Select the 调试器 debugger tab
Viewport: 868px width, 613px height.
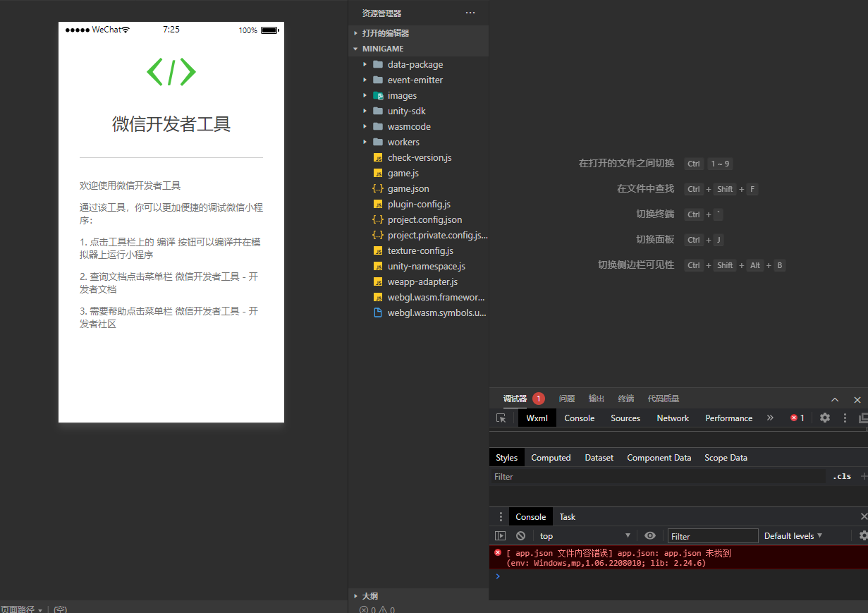(515, 399)
